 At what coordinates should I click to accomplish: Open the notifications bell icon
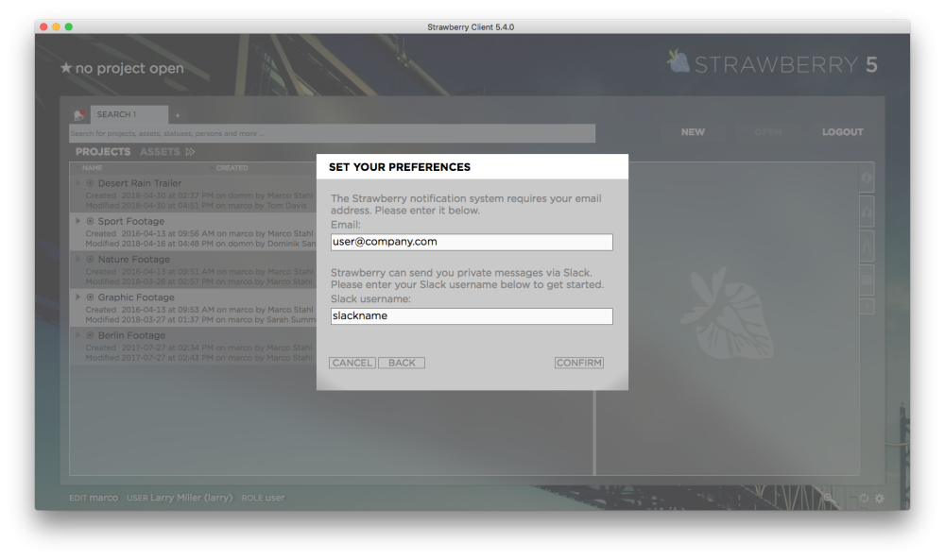click(x=79, y=115)
